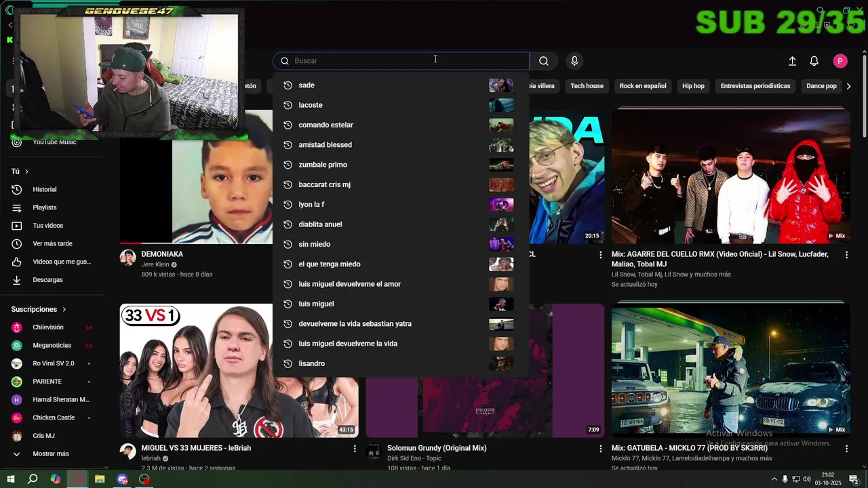Open Ro Viral SV 2.0 subscription

[x=54, y=363]
